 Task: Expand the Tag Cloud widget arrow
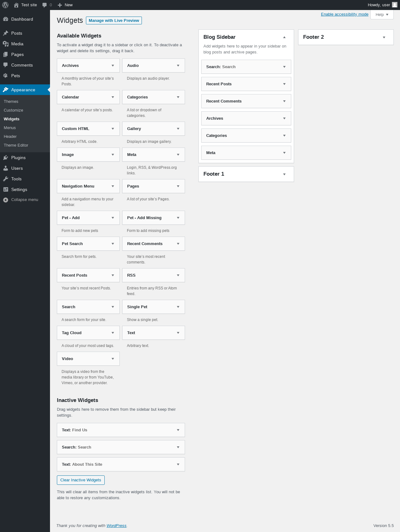(x=113, y=333)
